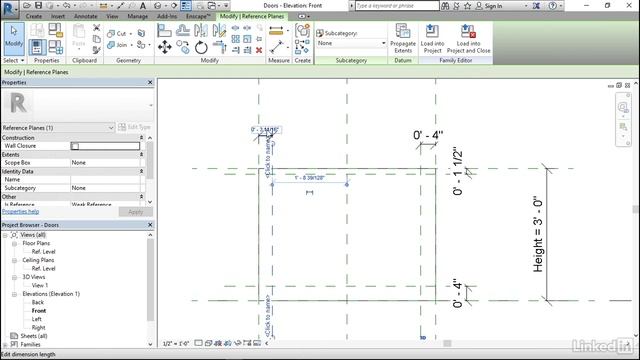This screenshot has width=640, height=360.
Task: Select the Modify arrow tool
Action: [14, 39]
